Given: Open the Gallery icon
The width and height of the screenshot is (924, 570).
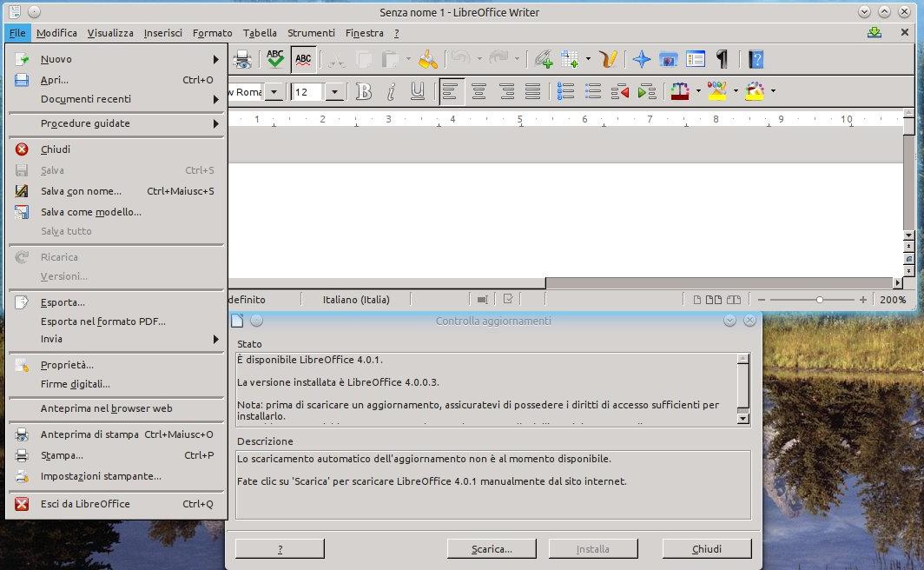Looking at the screenshot, I should tap(669, 59).
